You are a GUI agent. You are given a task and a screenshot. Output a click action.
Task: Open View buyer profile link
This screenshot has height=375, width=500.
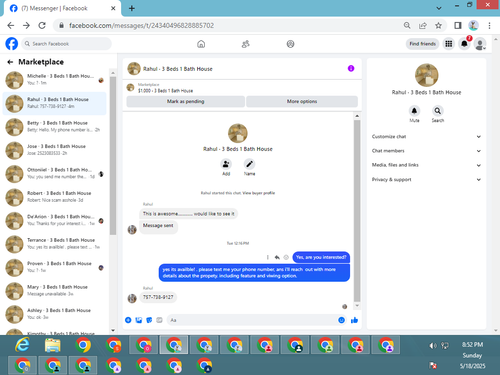click(x=258, y=193)
